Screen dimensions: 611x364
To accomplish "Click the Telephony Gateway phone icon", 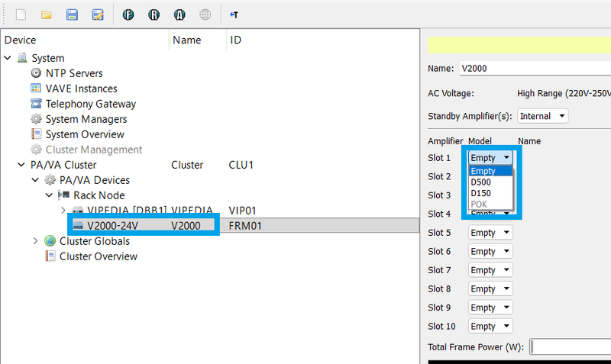I will click(x=36, y=104).
